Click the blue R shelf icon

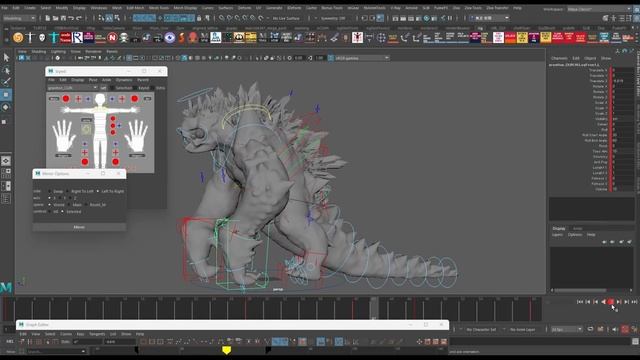point(78,38)
